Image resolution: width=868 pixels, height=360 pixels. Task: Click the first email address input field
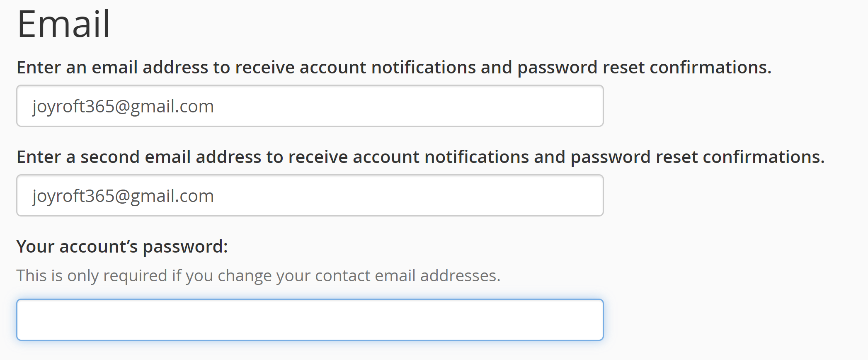click(x=310, y=106)
